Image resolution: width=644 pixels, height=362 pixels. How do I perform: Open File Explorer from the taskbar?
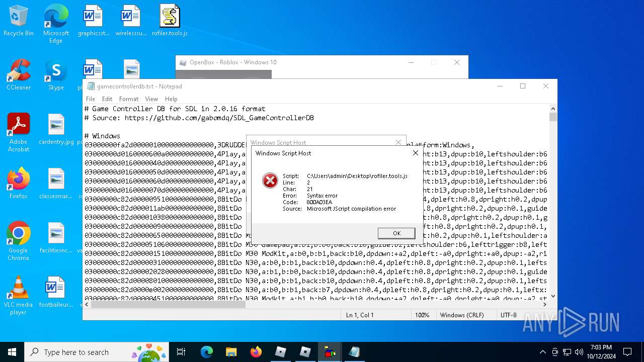pos(231,352)
